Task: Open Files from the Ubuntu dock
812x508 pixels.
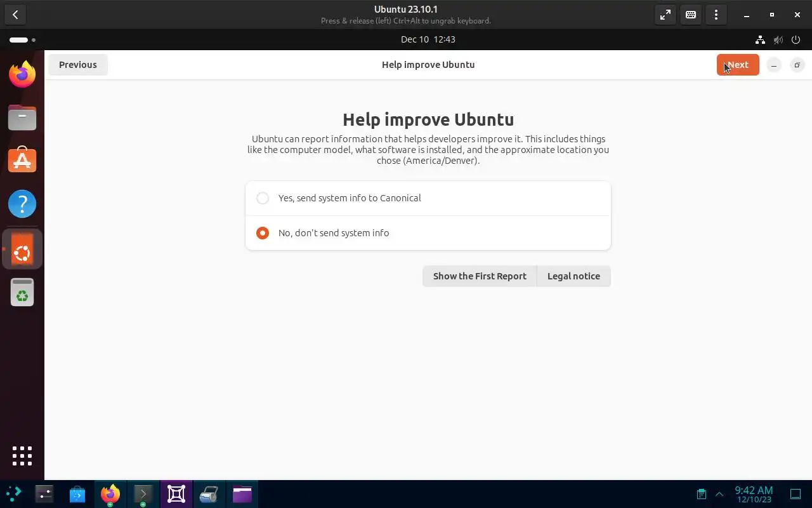Action: [22, 117]
